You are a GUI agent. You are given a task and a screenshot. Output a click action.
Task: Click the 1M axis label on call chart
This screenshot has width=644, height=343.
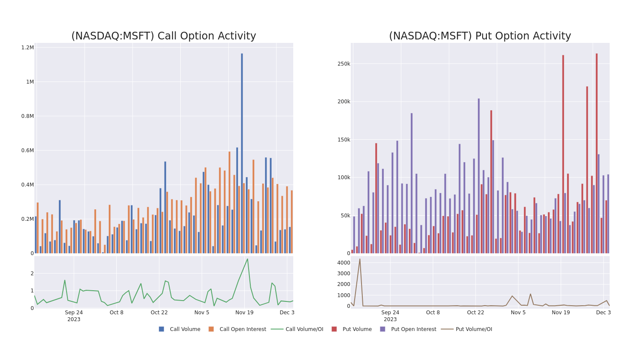coord(30,82)
